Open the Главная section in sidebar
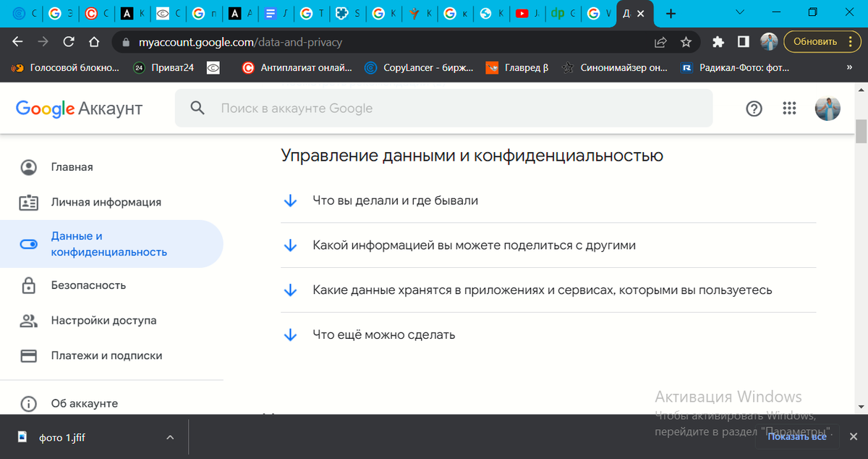 click(72, 167)
